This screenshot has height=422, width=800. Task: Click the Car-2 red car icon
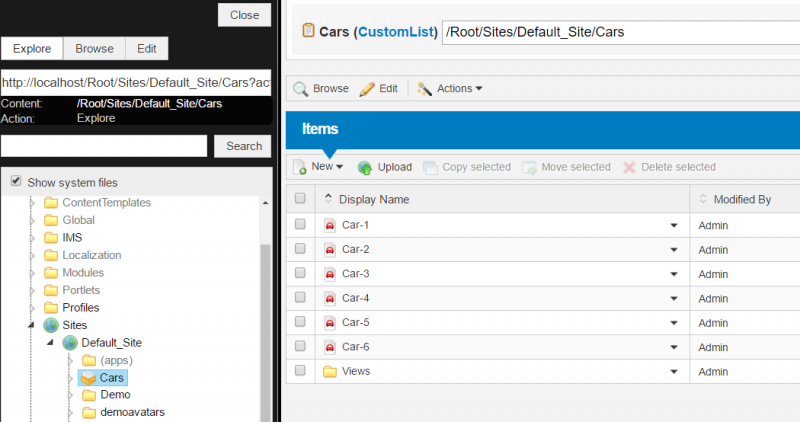coord(330,250)
